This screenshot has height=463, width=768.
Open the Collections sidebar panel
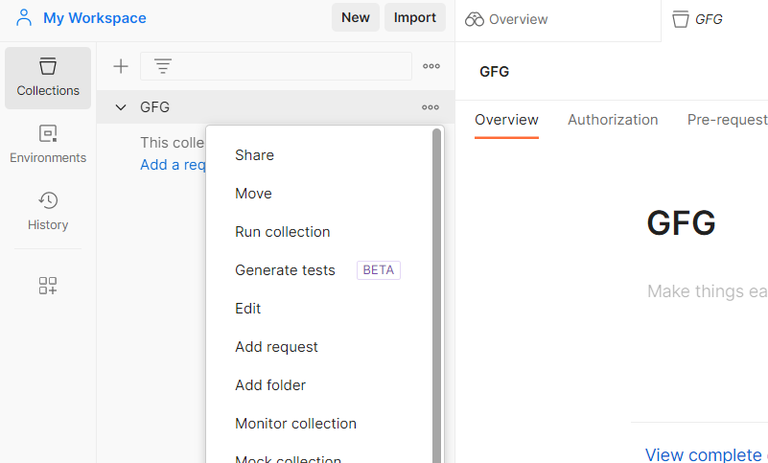click(48, 77)
